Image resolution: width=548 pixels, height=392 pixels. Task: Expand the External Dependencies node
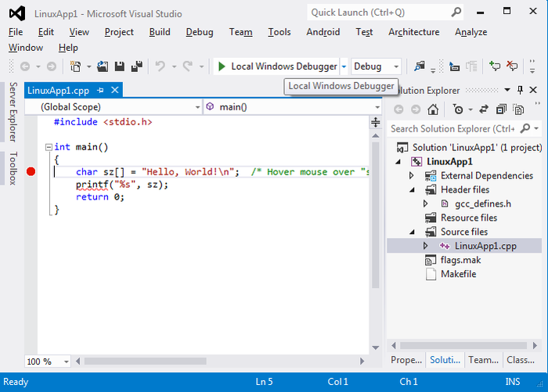point(412,175)
